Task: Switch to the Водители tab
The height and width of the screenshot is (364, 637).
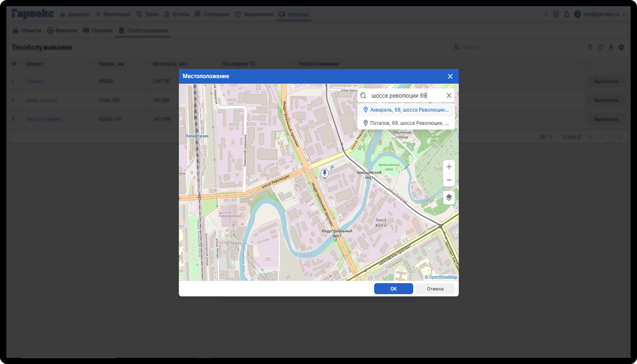Action: pos(62,30)
